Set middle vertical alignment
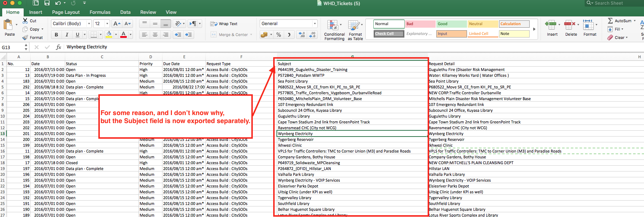Image resolution: width=644 pixels, height=217 pixels. tap(155, 24)
